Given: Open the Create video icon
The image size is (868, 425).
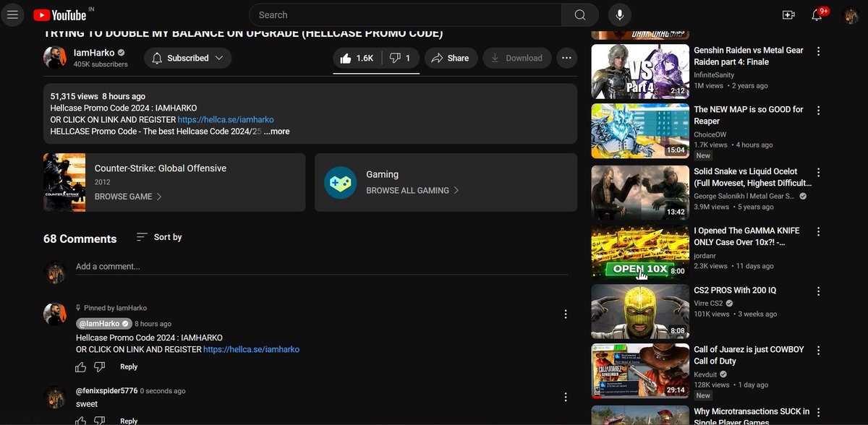Looking at the screenshot, I should [788, 14].
